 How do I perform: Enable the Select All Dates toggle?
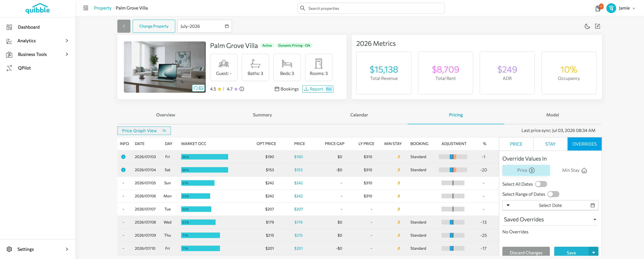(541, 184)
